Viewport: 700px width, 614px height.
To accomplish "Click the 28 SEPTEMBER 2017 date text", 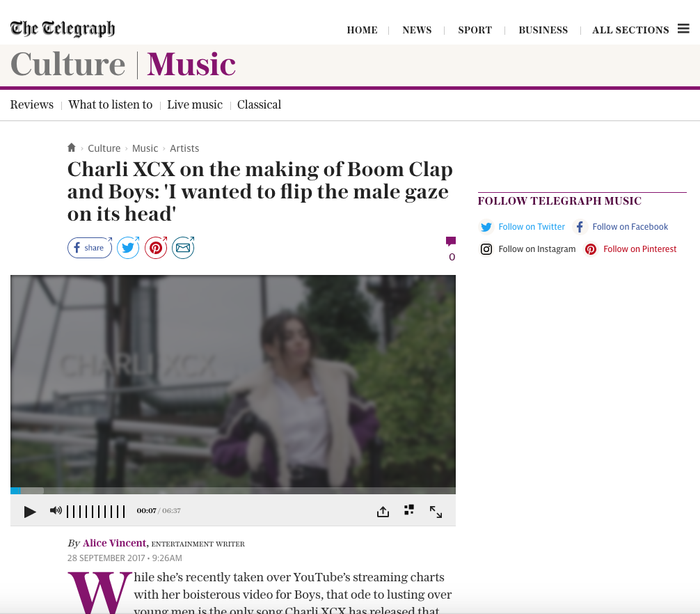I will tap(106, 558).
